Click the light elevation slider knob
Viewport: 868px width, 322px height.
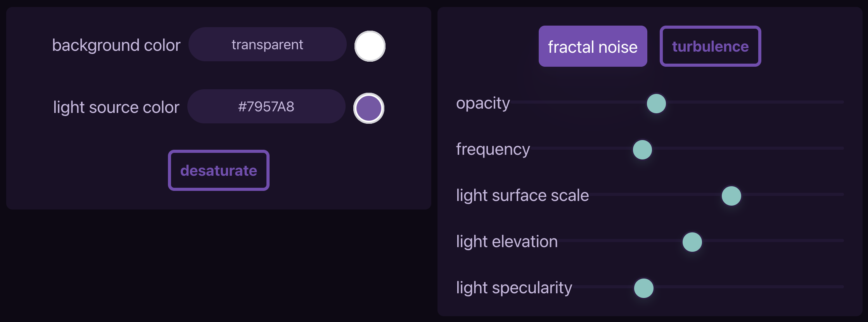[692, 242]
